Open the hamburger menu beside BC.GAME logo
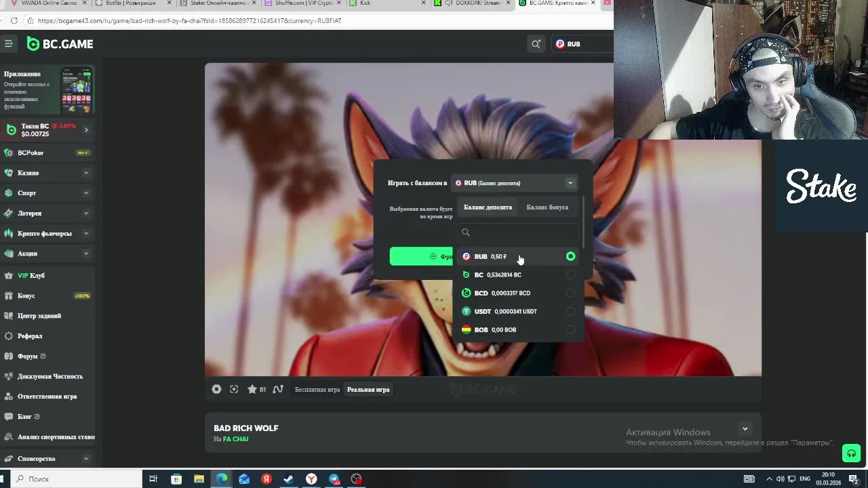This screenshot has width=868, height=488. click(x=8, y=43)
